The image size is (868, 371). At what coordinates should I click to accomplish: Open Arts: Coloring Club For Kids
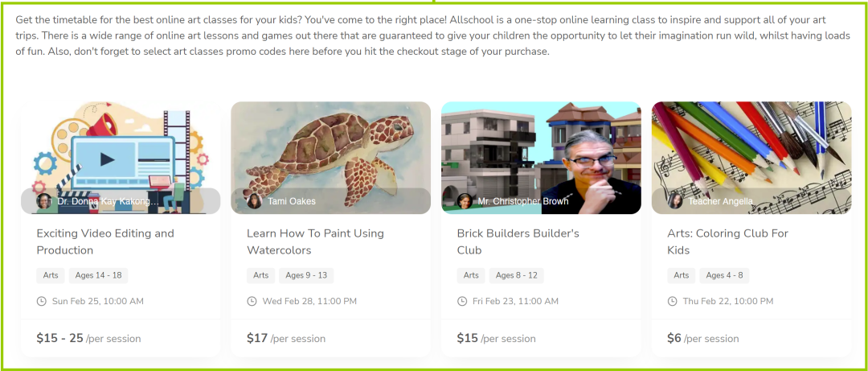click(x=727, y=241)
